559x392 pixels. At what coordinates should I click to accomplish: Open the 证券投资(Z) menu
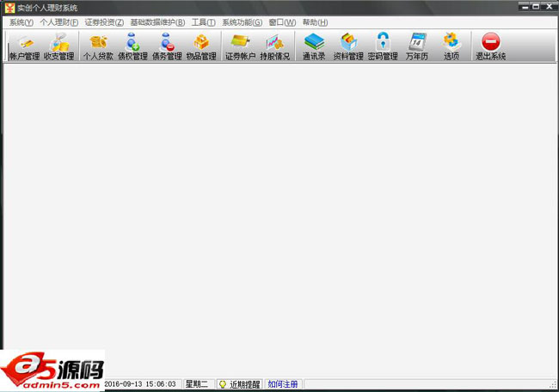(x=104, y=22)
